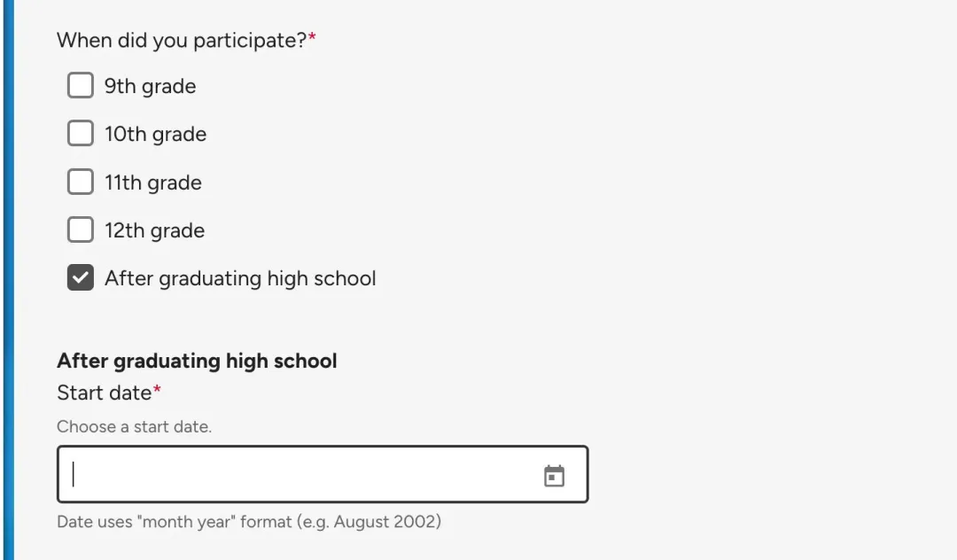Click the "Start date" field label

click(x=104, y=393)
